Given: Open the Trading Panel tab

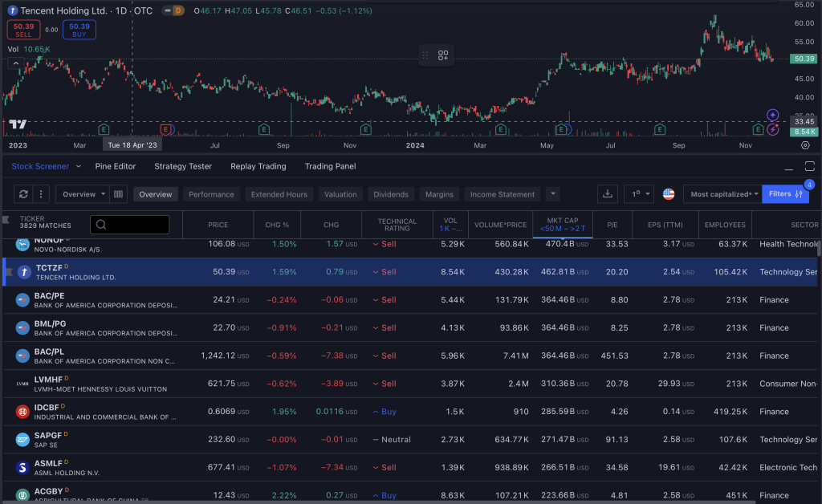Looking at the screenshot, I should [330, 167].
